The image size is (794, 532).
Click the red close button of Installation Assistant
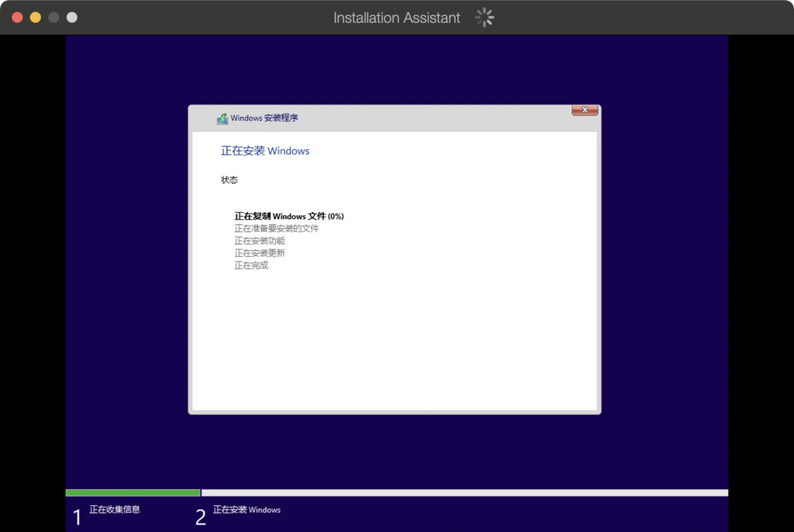(17, 17)
